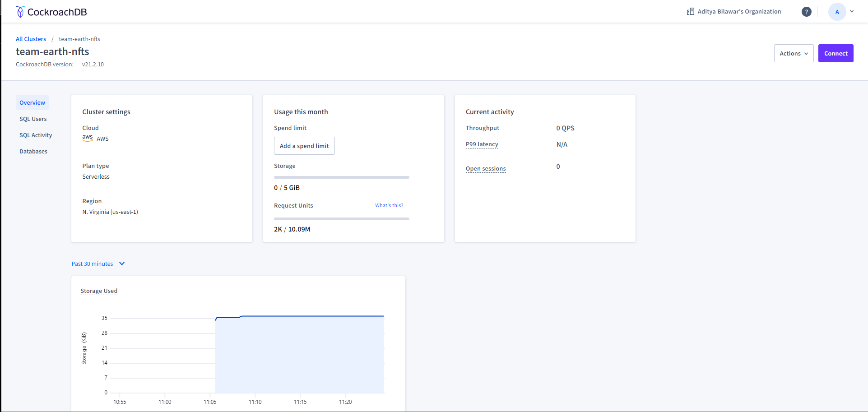Click the Serverless plan type value
This screenshot has height=412, width=868.
(x=96, y=177)
